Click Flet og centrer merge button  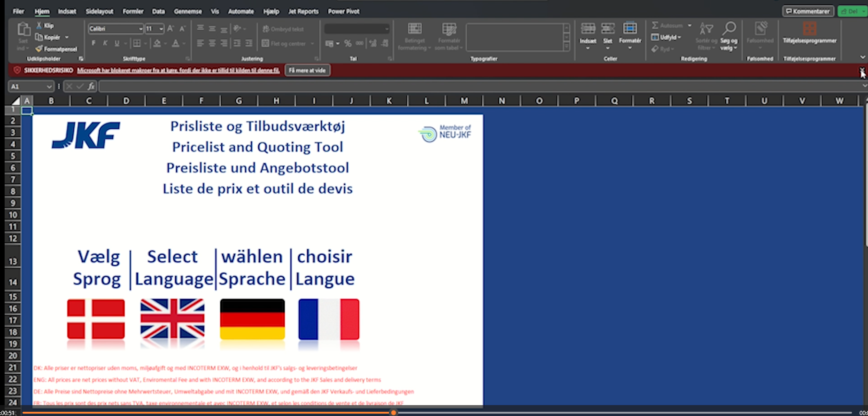pos(284,44)
